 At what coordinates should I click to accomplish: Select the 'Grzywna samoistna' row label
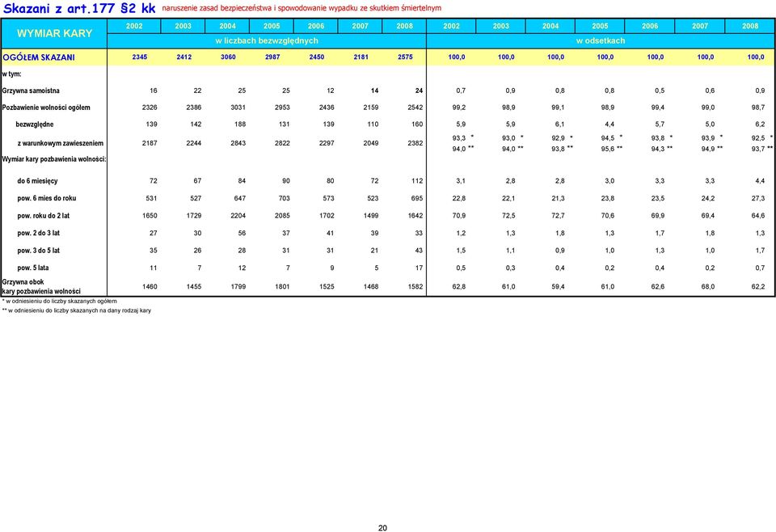pos(31,91)
